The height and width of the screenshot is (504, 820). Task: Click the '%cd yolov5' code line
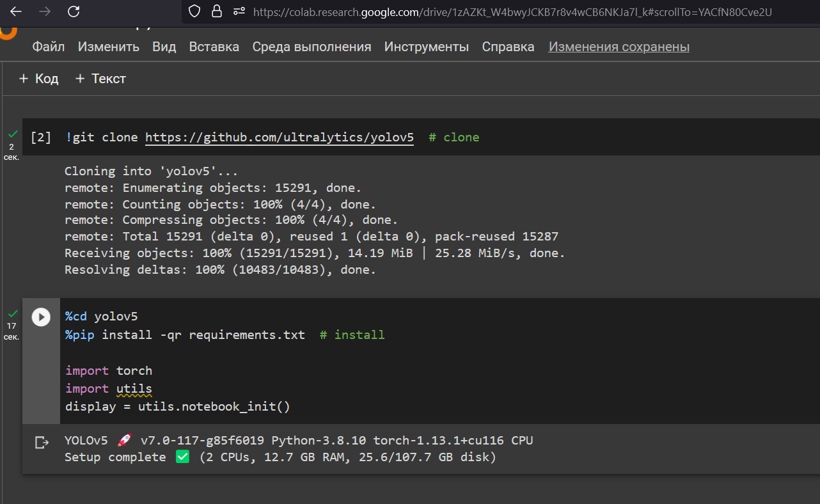pos(101,317)
